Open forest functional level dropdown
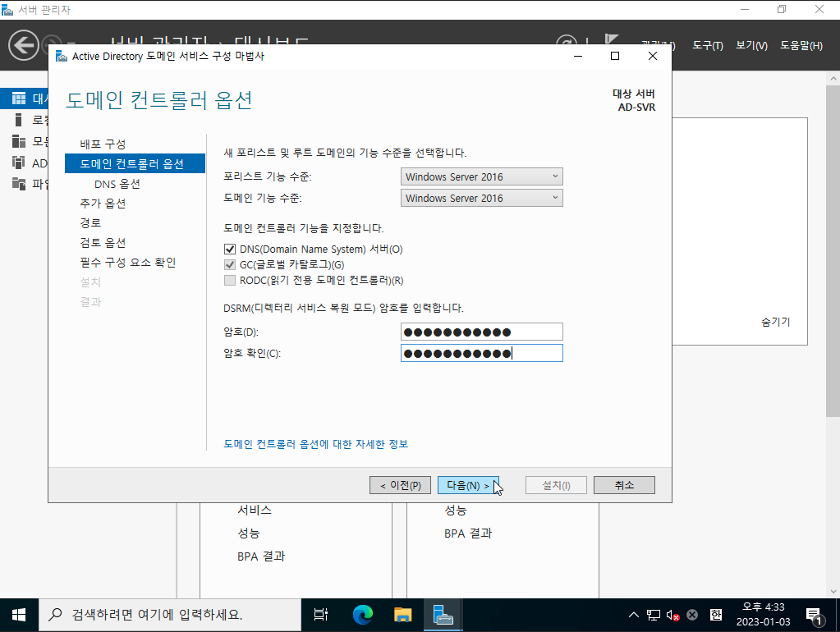The width and height of the screenshot is (840, 632). (482, 176)
